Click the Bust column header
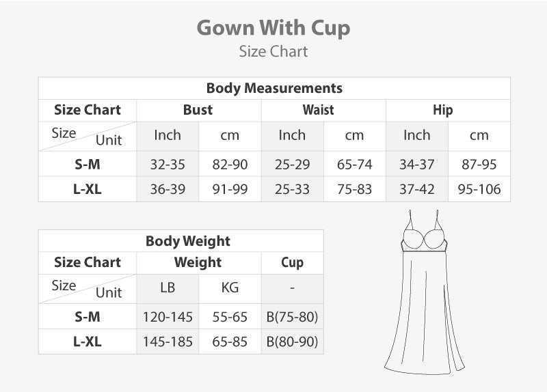 point(198,110)
